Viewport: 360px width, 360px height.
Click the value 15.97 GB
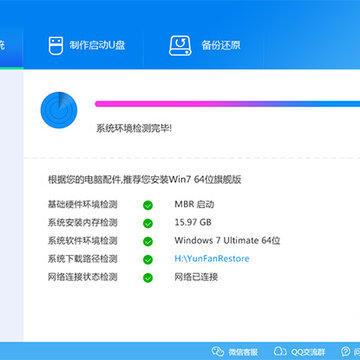point(193,222)
